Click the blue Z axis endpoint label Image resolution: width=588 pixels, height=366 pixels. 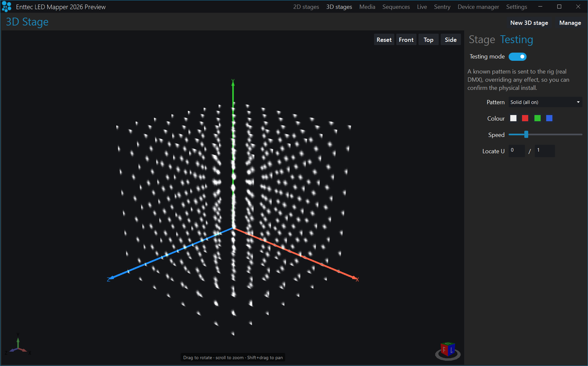(108, 279)
